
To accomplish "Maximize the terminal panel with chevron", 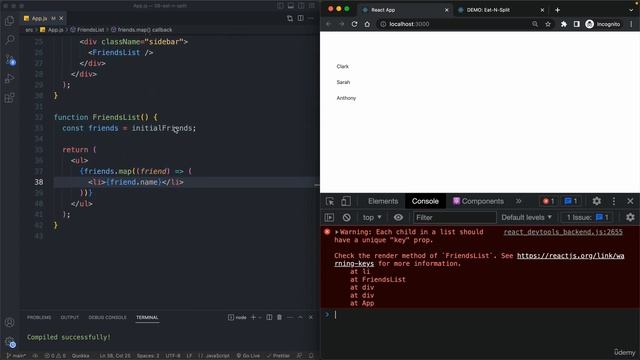I will pos(300,317).
